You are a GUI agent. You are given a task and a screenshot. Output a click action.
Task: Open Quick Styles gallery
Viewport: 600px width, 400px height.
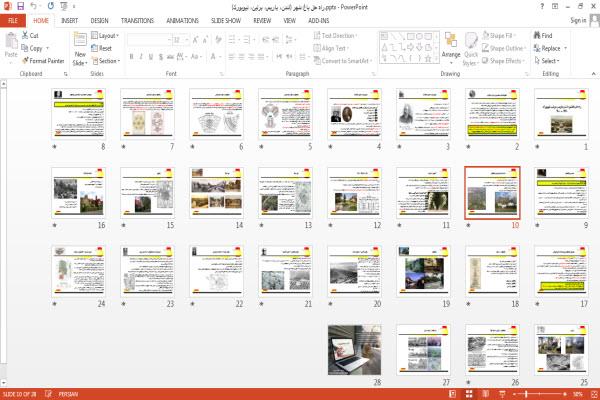(x=471, y=49)
